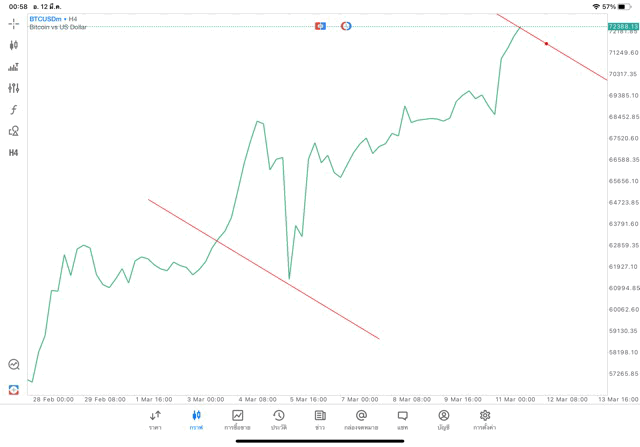Open the chart search magnifier icon
This screenshot has width=640, height=447.
coord(14,365)
